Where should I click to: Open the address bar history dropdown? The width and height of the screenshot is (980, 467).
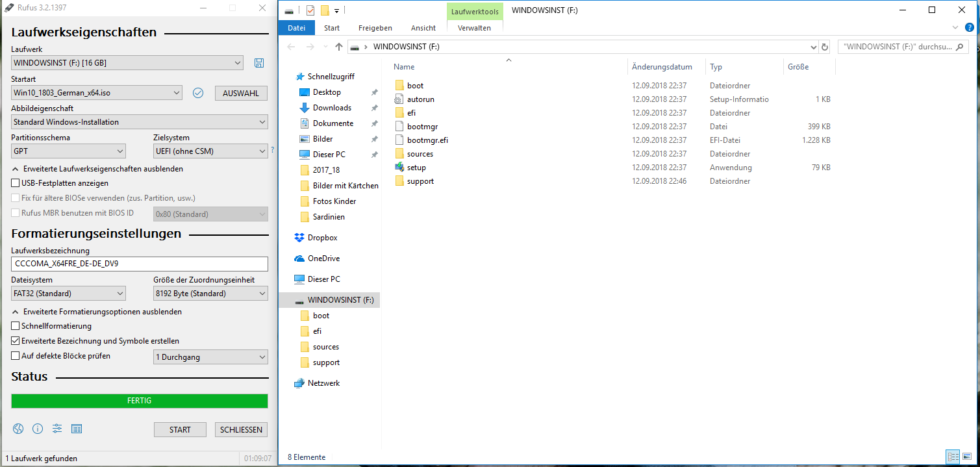click(814, 47)
